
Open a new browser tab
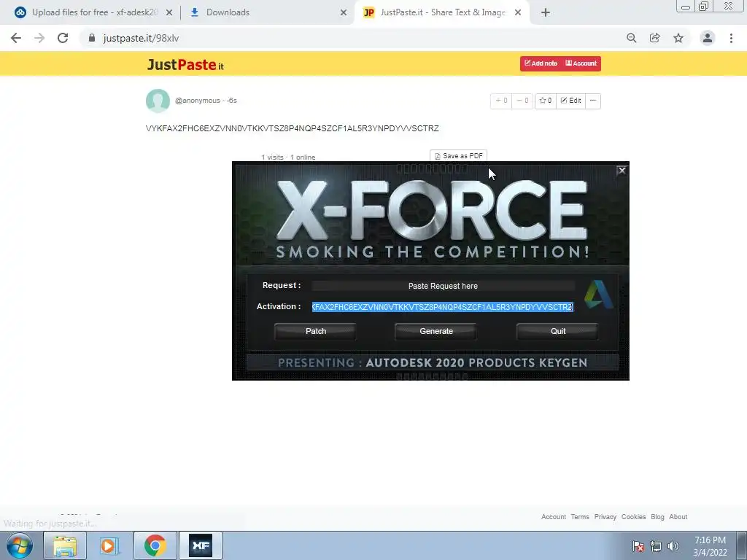[x=546, y=13]
